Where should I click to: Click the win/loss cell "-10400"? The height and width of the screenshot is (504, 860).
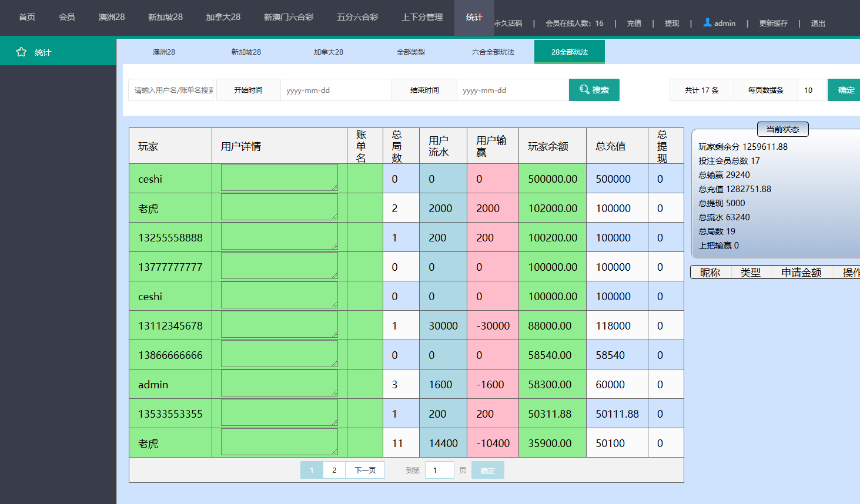493,443
